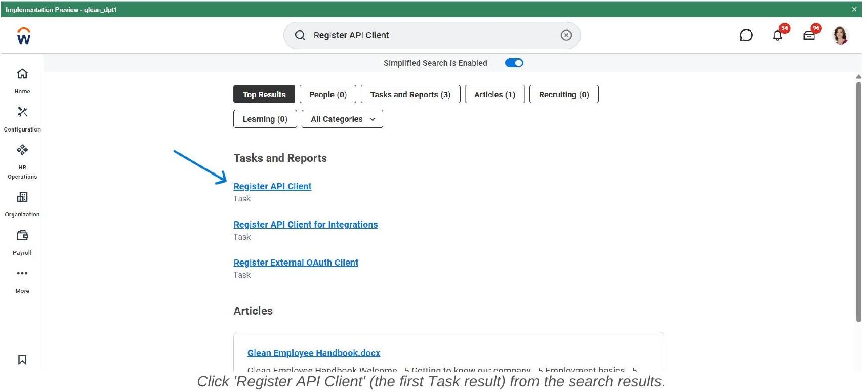The image size is (868, 392).
Task: Clear the search field with the X icon
Action: (x=566, y=35)
